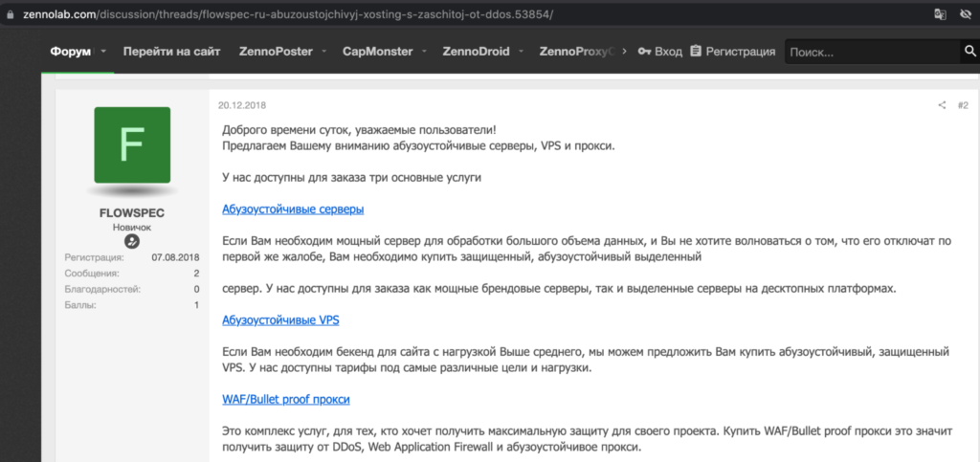This screenshot has height=462, width=980.
Task: Click the crossed-eye tracking icon in address bar
Action: (x=966, y=13)
